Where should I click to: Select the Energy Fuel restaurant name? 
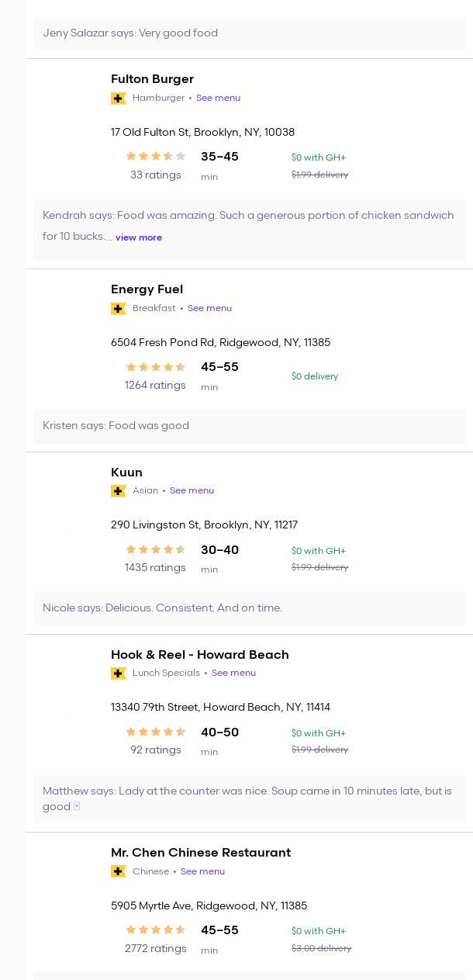coord(147,289)
